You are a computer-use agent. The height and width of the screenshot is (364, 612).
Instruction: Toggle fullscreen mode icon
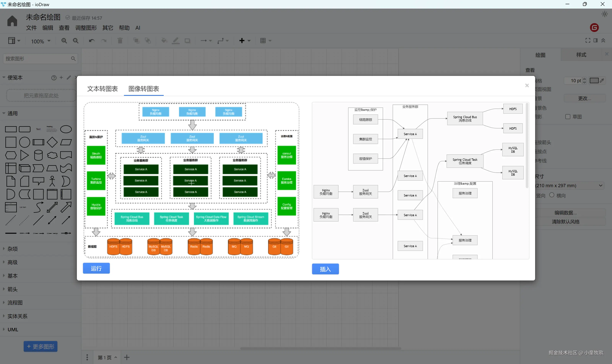(x=588, y=41)
